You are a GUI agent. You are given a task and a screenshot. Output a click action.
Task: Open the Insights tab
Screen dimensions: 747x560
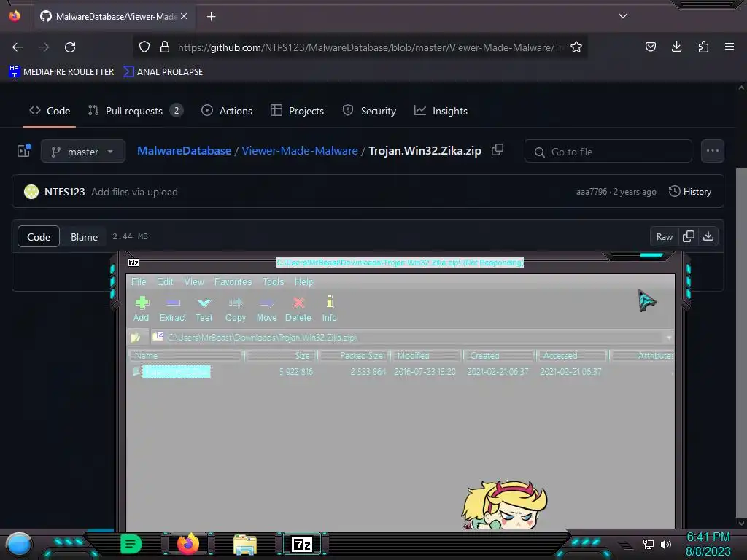click(441, 111)
